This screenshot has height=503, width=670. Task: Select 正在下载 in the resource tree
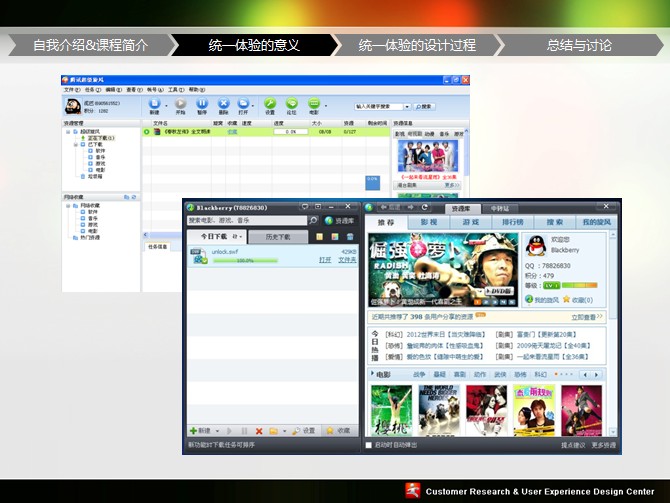tap(101, 138)
